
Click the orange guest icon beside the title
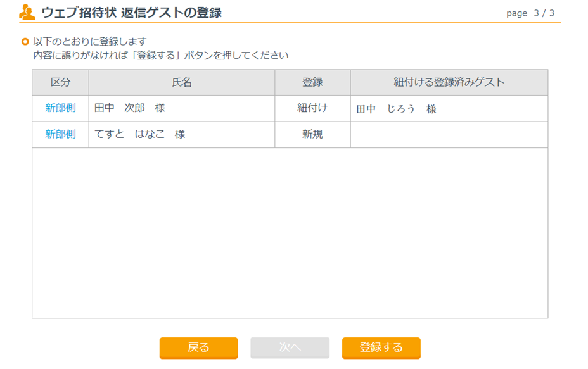(x=27, y=12)
